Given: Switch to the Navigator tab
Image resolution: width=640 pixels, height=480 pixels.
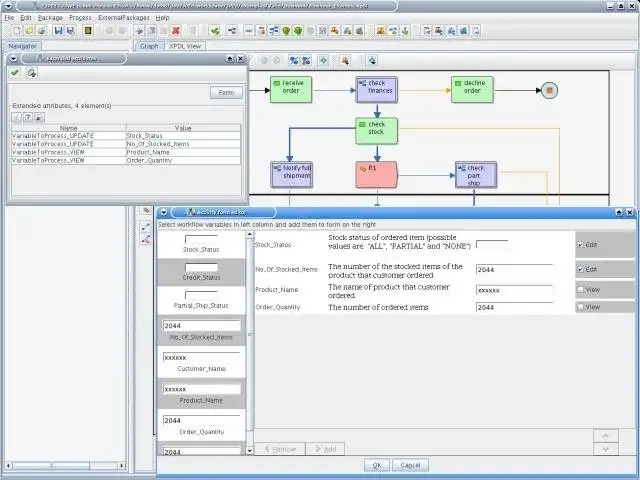Looking at the screenshot, I should click(x=22, y=47).
